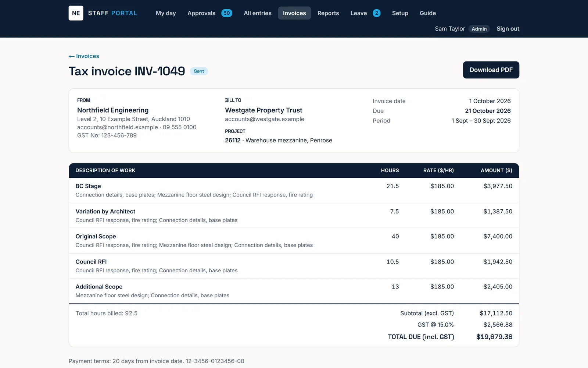Click the AMOUNT ($) column header
The height and width of the screenshot is (368, 588).
click(496, 170)
